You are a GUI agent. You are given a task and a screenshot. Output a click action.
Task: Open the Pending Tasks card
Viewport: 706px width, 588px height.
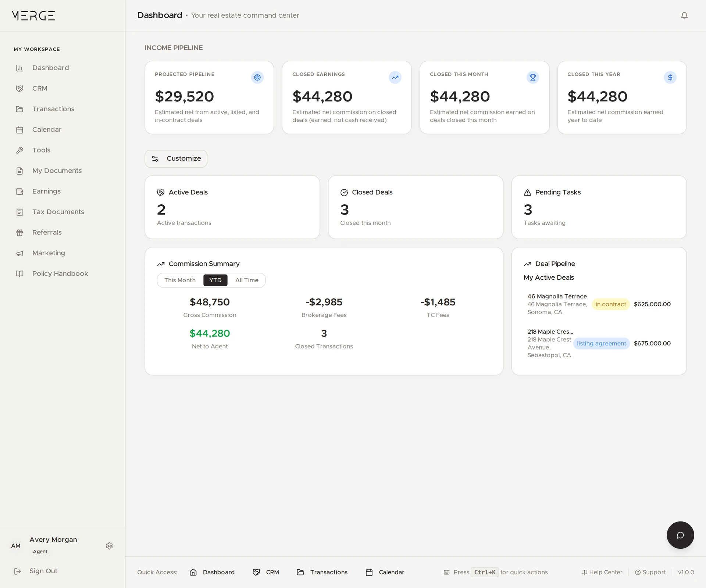pyautogui.click(x=599, y=207)
